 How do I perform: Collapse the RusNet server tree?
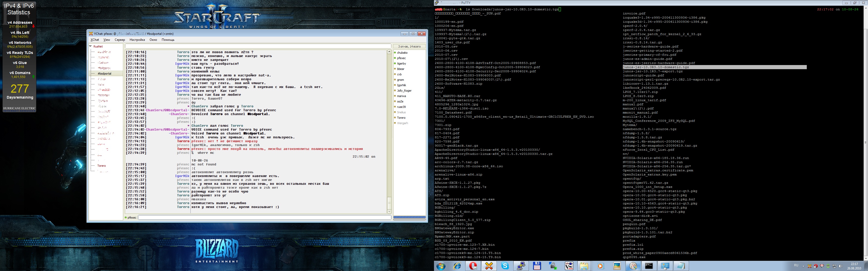91,46
